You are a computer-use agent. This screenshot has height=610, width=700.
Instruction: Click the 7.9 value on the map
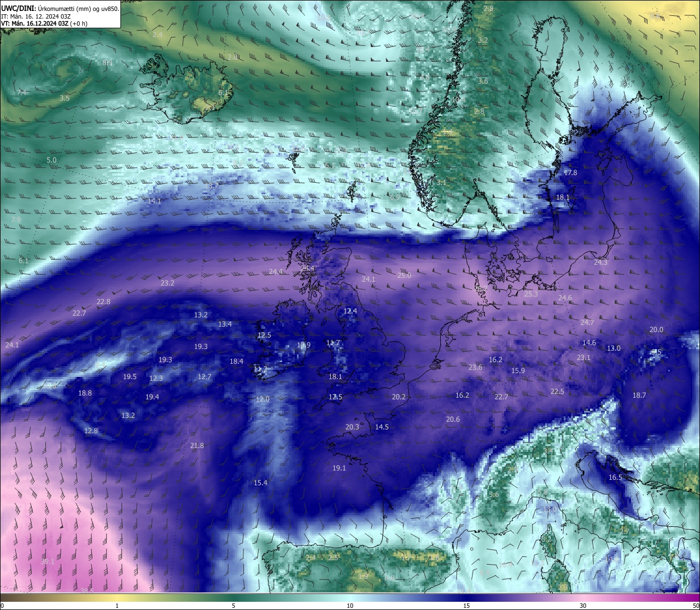tap(16, 219)
